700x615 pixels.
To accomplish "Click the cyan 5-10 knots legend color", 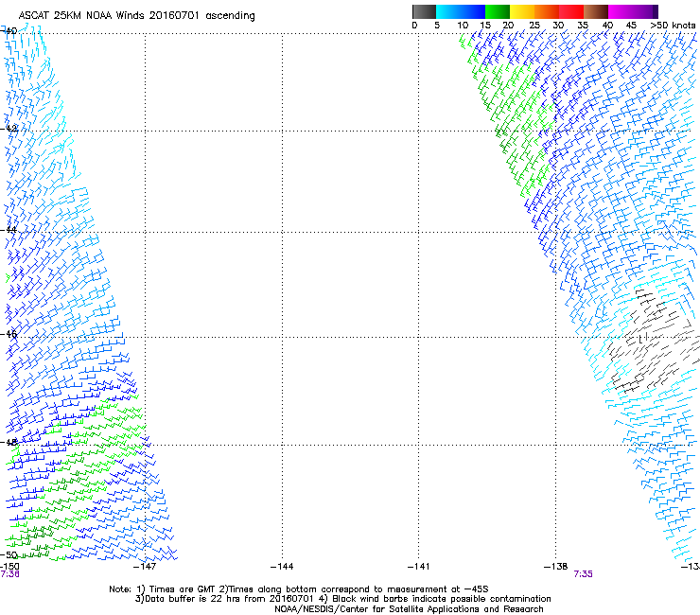I will [448, 11].
